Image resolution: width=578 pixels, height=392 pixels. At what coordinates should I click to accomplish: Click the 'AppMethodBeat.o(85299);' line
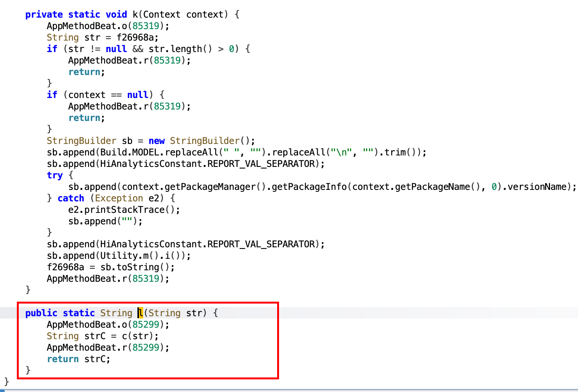tap(108, 325)
